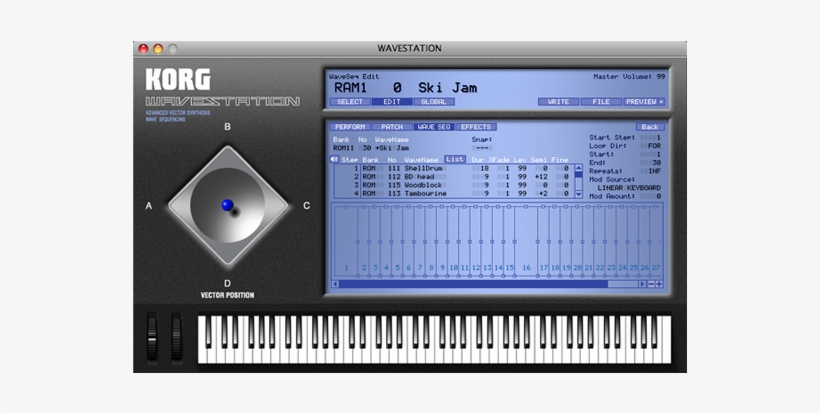Click the GLOBAL mode tab
This screenshot has width=820, height=413.
coord(434,102)
